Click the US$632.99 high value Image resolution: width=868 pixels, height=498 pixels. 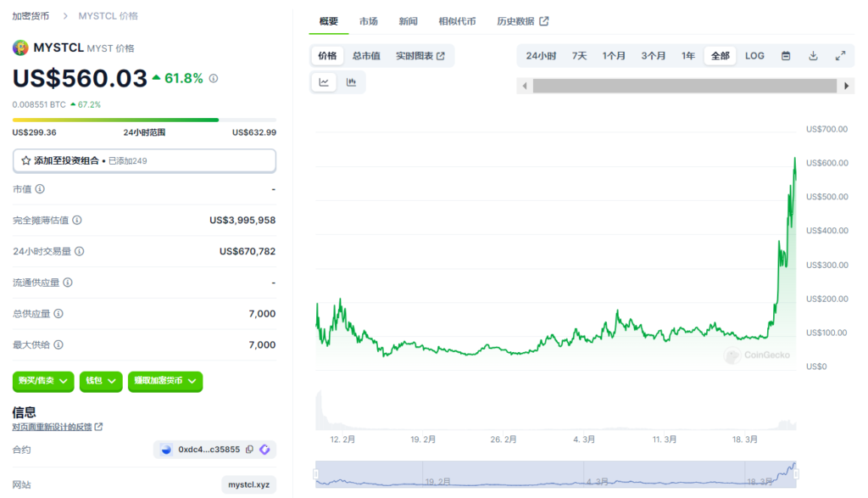pos(254,132)
